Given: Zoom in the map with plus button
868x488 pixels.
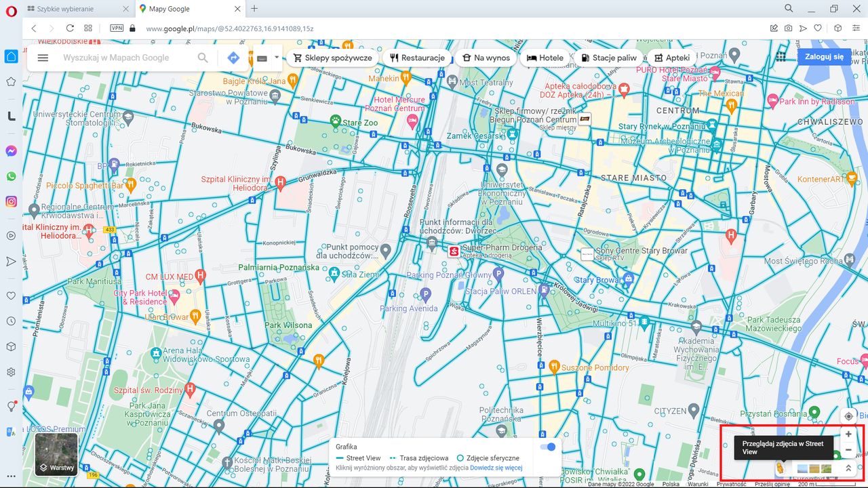Looking at the screenshot, I should pos(848,434).
